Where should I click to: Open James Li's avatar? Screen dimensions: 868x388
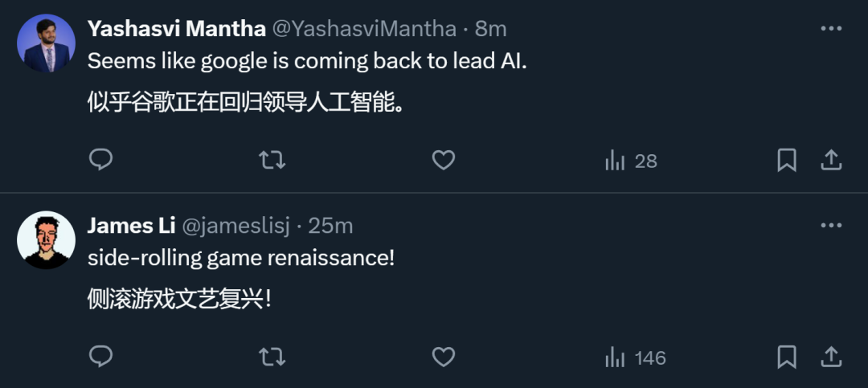46,240
